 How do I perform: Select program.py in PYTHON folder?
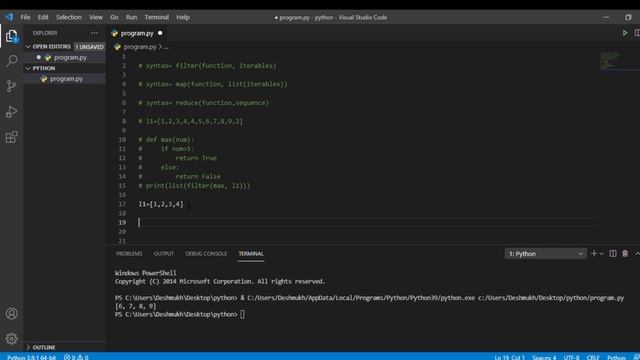[67, 79]
